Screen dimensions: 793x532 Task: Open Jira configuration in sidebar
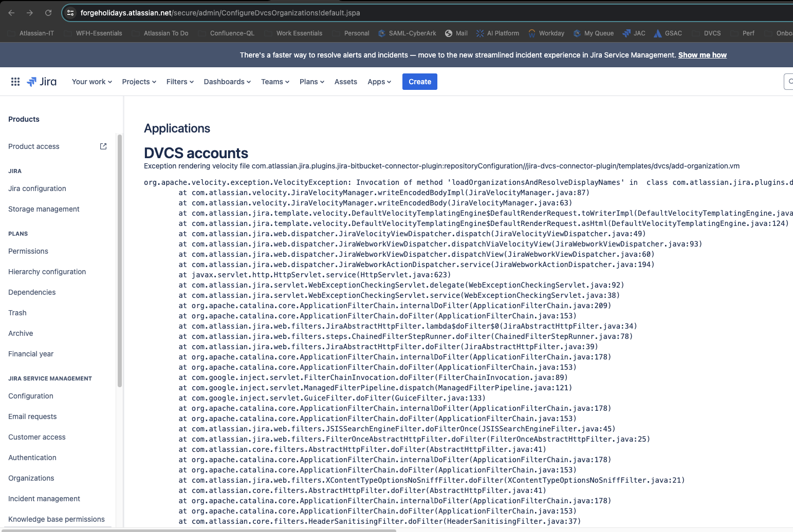click(37, 188)
